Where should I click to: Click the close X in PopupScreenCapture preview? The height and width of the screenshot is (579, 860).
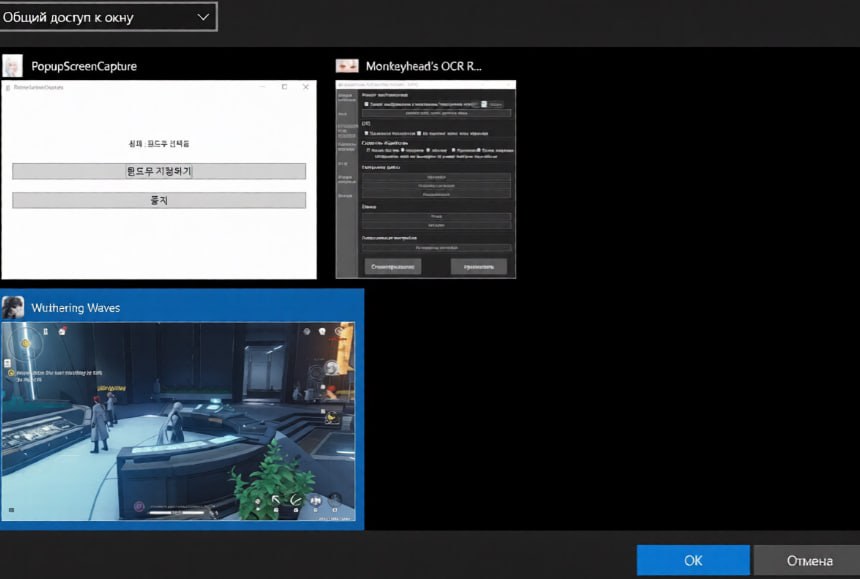(x=306, y=87)
